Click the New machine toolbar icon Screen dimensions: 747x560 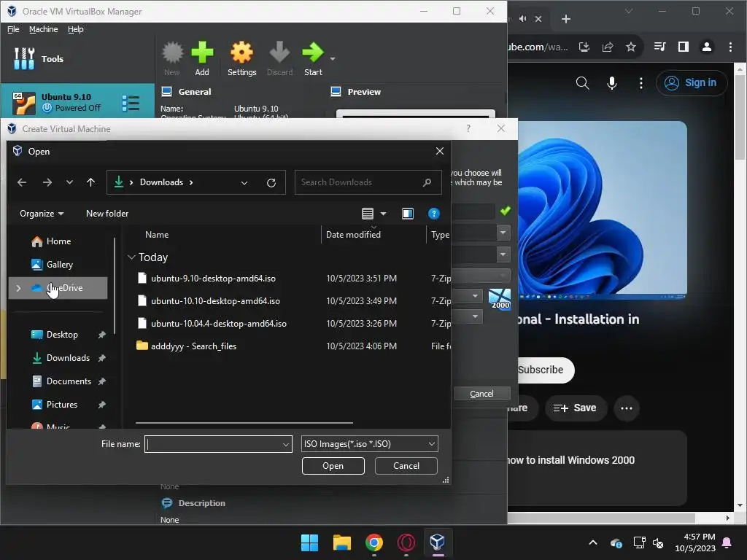172,52
